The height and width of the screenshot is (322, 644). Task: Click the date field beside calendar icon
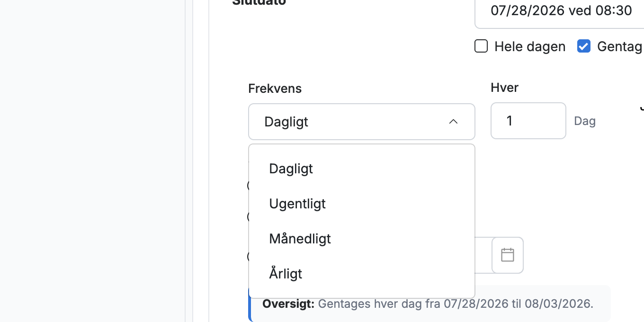click(x=483, y=255)
